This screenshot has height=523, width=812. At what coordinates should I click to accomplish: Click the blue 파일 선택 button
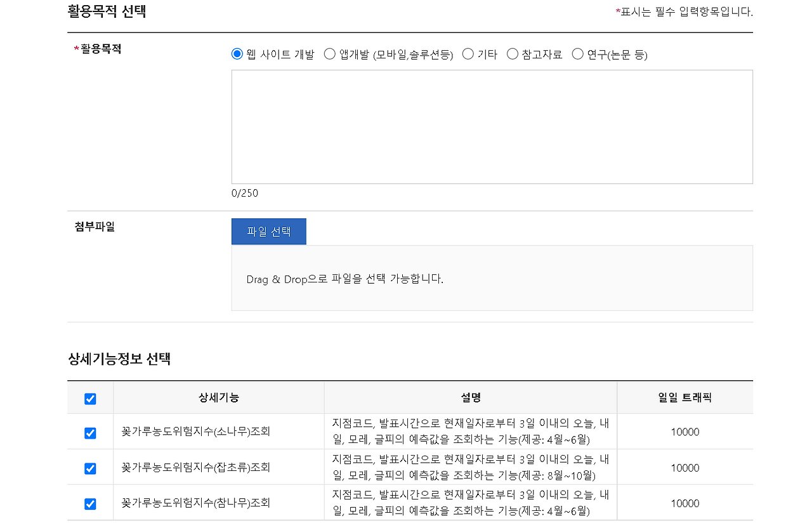click(x=268, y=231)
